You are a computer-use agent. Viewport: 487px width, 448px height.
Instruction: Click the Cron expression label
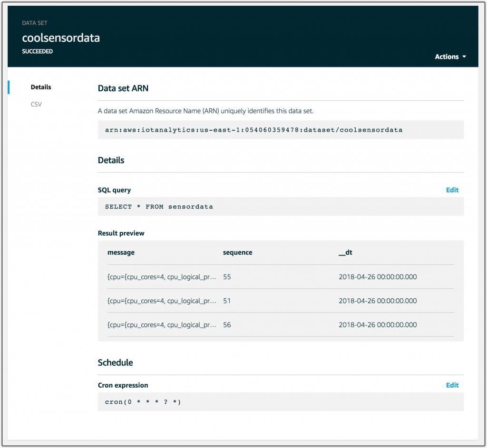pyautogui.click(x=123, y=385)
